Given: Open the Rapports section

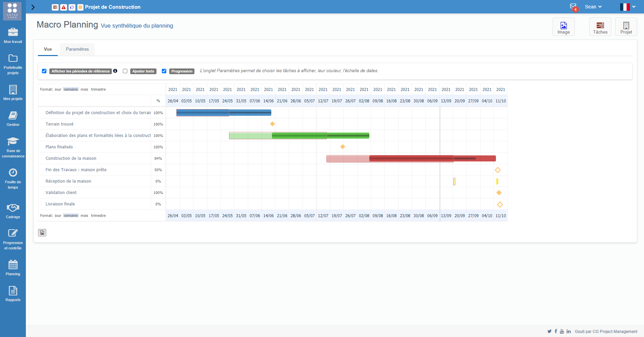Looking at the screenshot, I should (x=13, y=293).
